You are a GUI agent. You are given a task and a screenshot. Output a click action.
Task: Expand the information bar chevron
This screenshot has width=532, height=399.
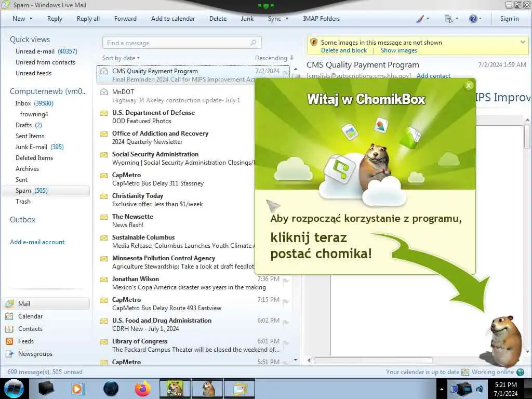point(523,42)
